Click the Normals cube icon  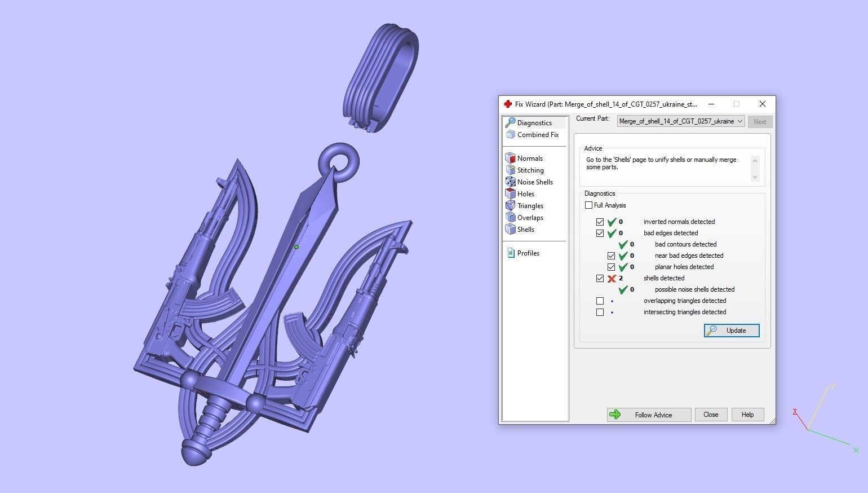[x=511, y=158]
